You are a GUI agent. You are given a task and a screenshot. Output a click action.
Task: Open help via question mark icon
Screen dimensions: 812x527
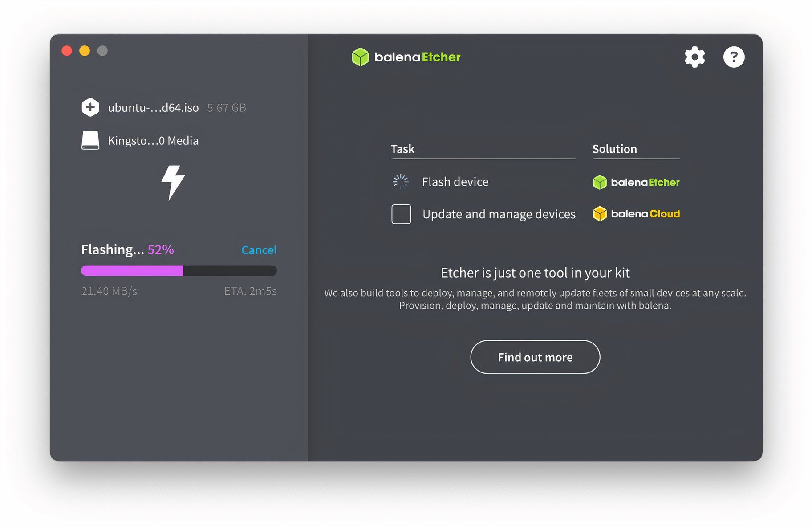click(x=734, y=57)
